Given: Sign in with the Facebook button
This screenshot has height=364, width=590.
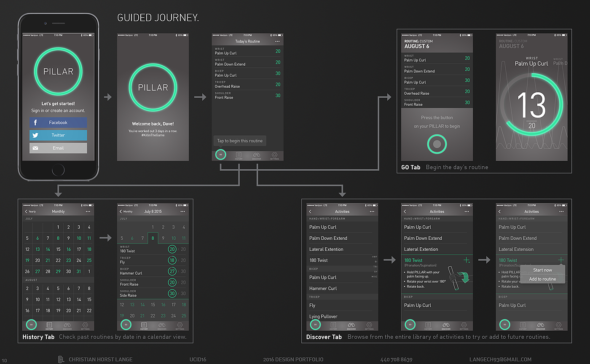Looking at the screenshot, I should tap(58, 123).
